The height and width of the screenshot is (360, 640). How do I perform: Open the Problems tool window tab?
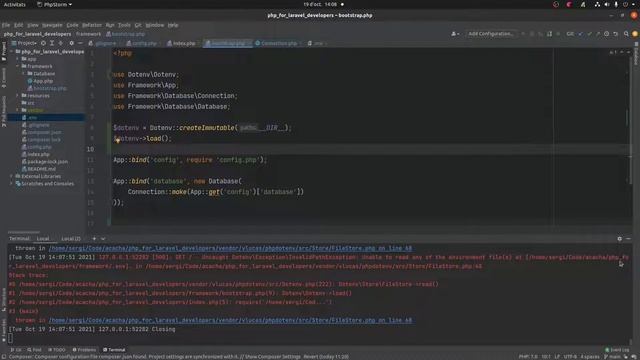tap(84, 350)
